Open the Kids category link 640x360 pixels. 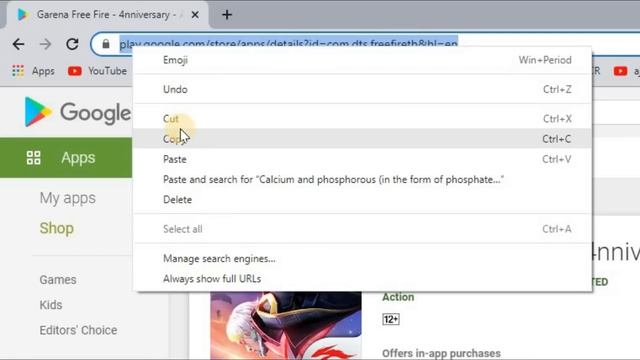[51, 305]
